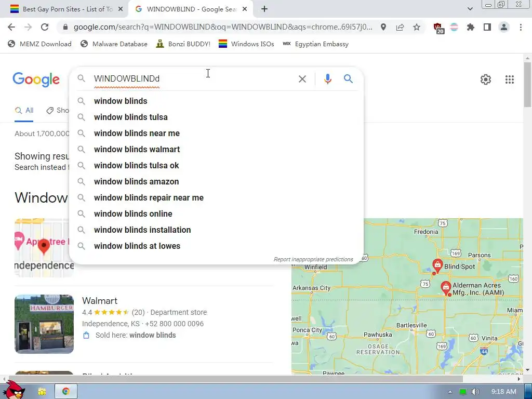Open the Windows ISOs bookmark
This screenshot has width=532, height=399.
246,44
